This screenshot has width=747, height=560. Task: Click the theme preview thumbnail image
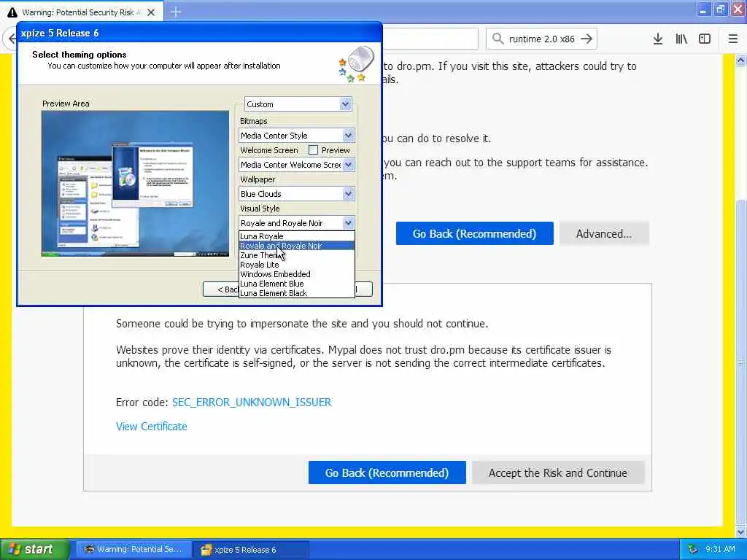[135, 184]
